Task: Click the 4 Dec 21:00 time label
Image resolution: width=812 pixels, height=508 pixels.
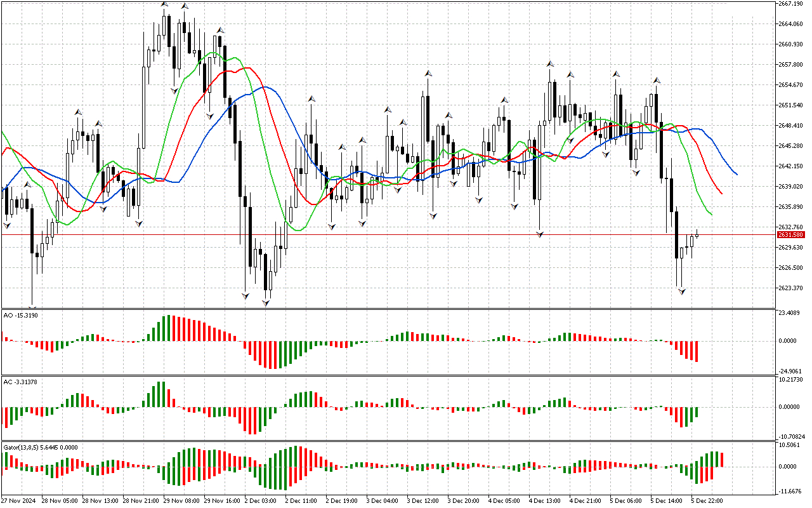Action: pyautogui.click(x=586, y=501)
